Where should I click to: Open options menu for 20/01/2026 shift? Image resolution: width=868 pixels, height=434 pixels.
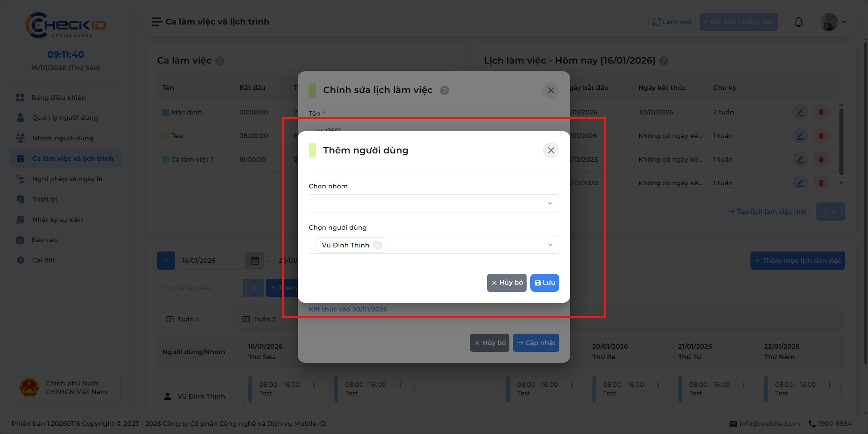[658, 385]
